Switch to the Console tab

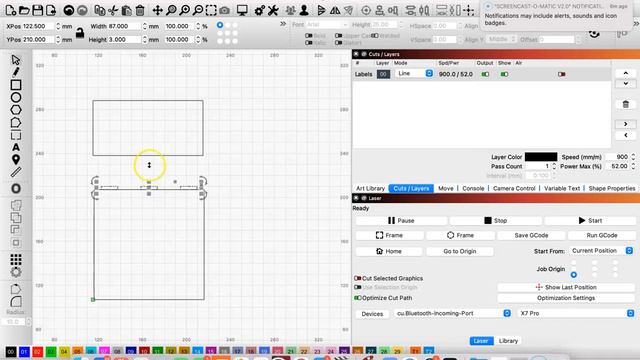pyautogui.click(x=473, y=189)
